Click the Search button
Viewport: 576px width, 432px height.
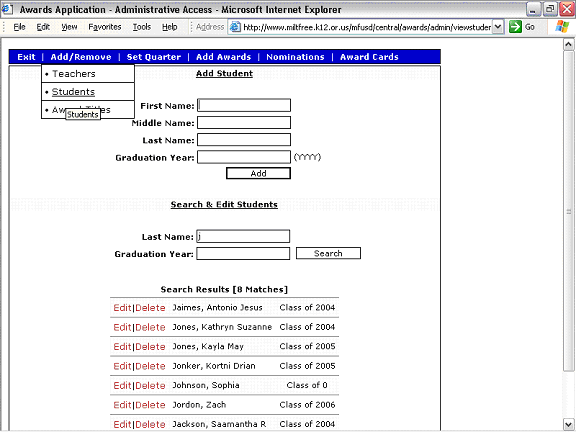[x=328, y=253]
